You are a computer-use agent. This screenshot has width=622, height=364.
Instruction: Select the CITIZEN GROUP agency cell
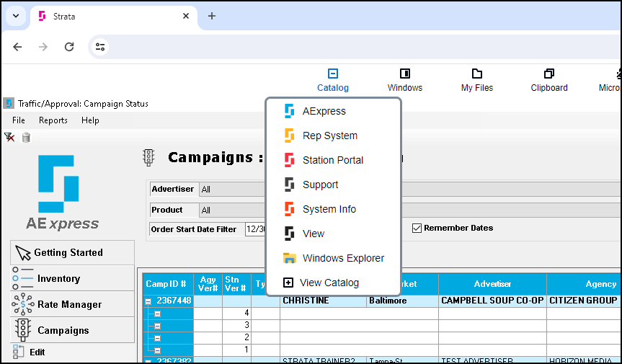584,301
